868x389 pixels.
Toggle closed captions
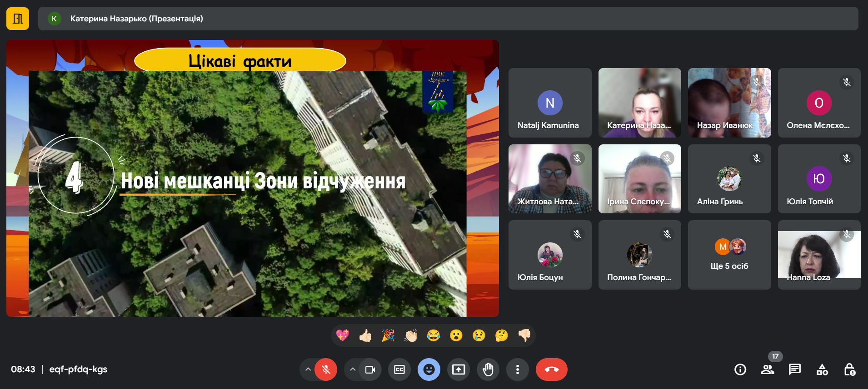pos(399,369)
